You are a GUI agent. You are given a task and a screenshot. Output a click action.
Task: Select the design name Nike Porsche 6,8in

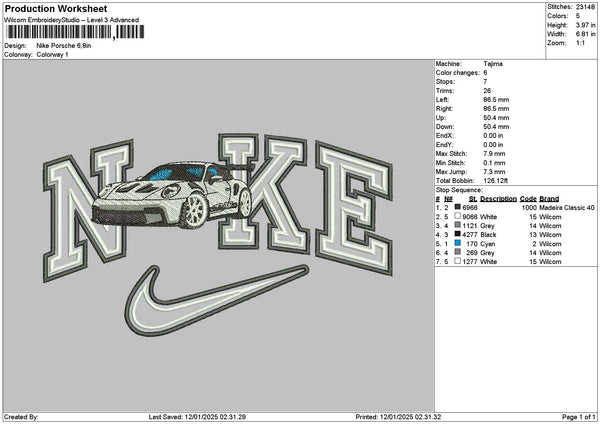pyautogui.click(x=64, y=46)
